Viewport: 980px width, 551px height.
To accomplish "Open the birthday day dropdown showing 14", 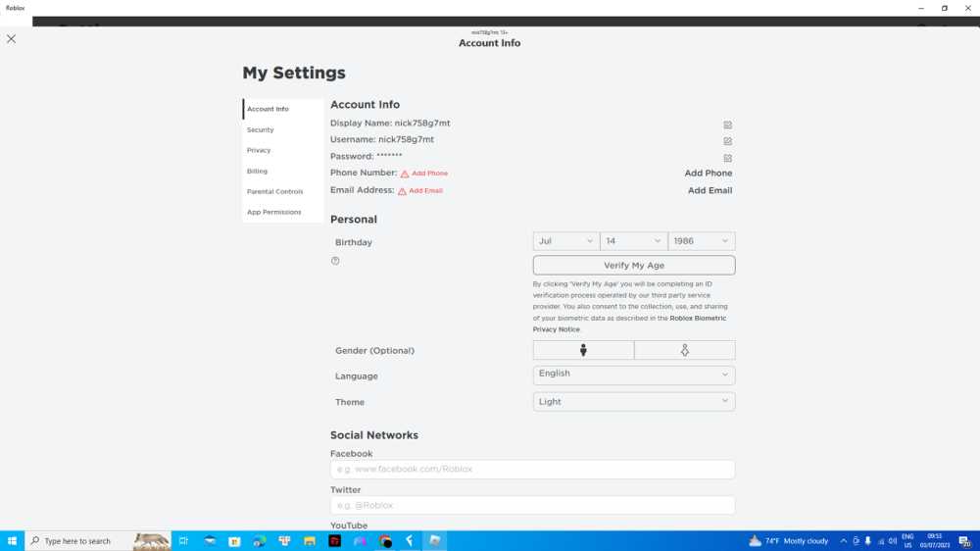I will click(x=634, y=241).
